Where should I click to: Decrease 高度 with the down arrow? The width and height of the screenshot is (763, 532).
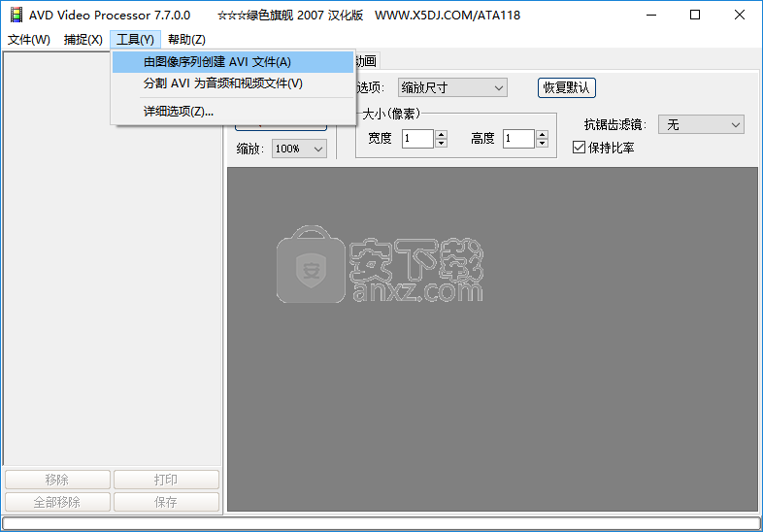pos(542,143)
